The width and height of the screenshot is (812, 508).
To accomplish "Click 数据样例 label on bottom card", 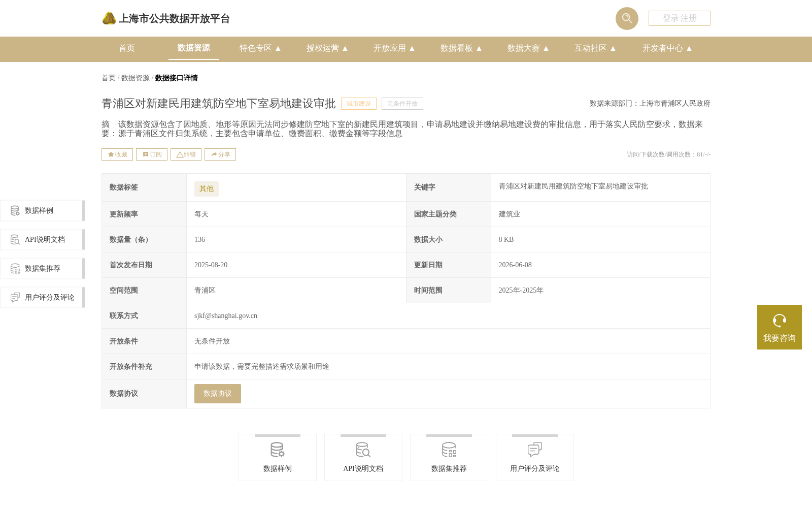I will click(x=278, y=469).
